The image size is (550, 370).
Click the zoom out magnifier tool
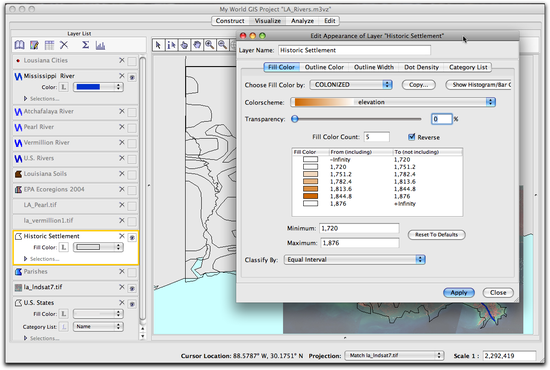[222, 45]
